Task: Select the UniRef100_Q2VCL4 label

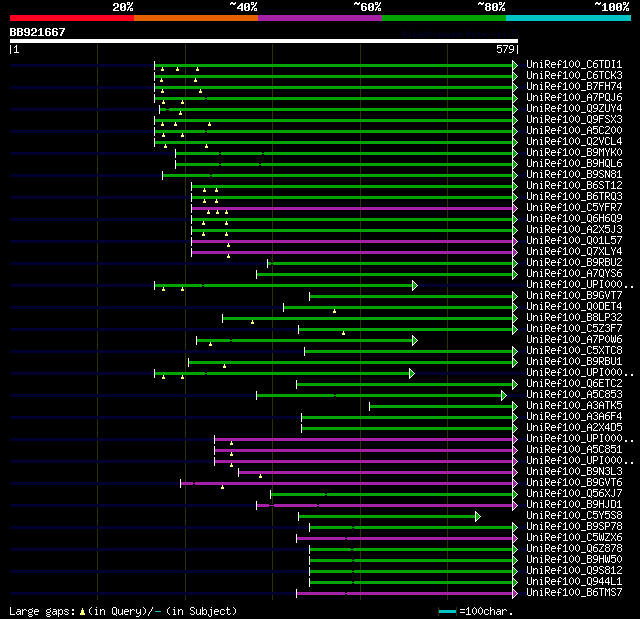Action: point(574,142)
